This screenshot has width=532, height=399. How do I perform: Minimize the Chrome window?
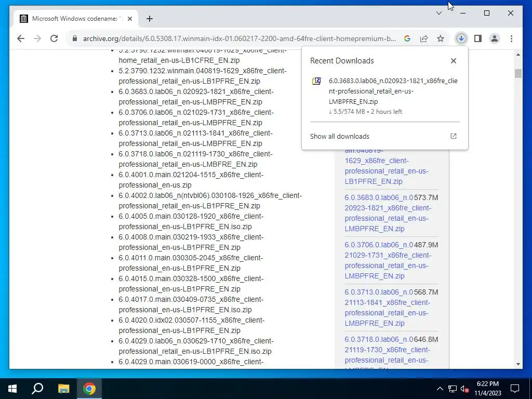click(x=463, y=13)
